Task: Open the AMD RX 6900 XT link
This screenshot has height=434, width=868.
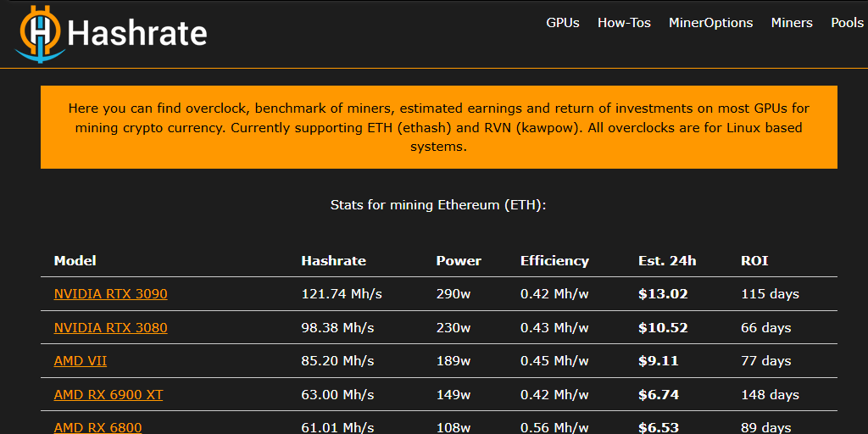Action: coord(108,394)
